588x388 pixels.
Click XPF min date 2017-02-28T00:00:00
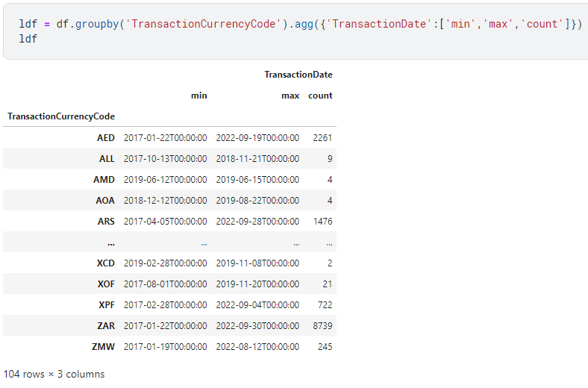tap(166, 305)
